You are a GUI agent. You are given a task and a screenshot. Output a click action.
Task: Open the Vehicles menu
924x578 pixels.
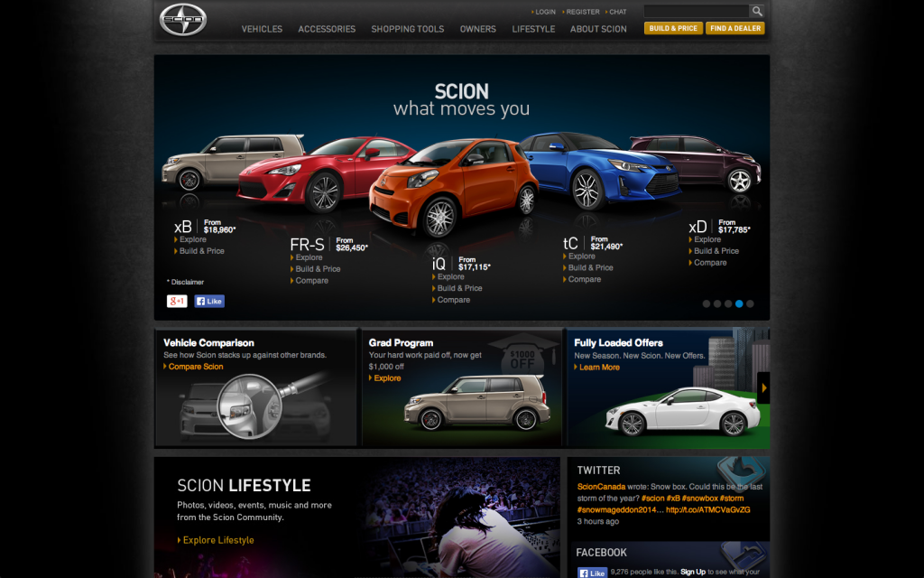pos(262,29)
